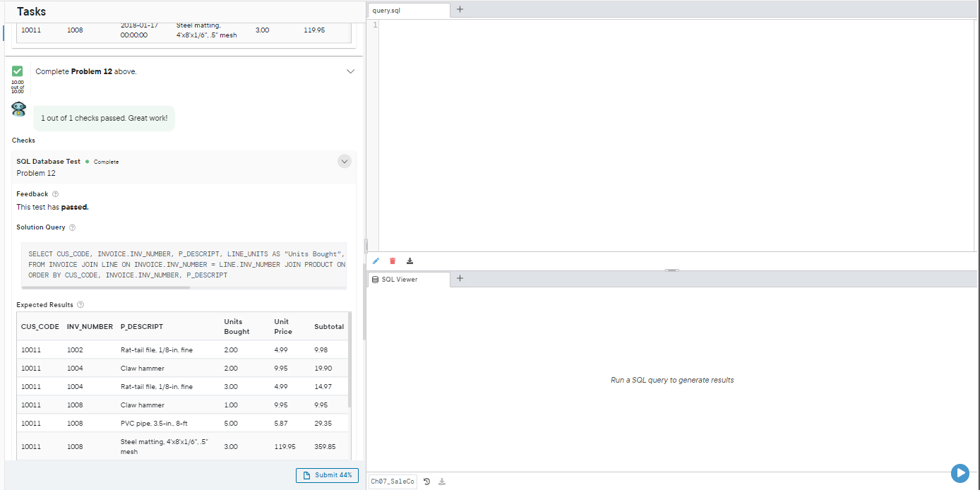Click the Tasks heading
The image size is (980, 490).
click(x=32, y=11)
